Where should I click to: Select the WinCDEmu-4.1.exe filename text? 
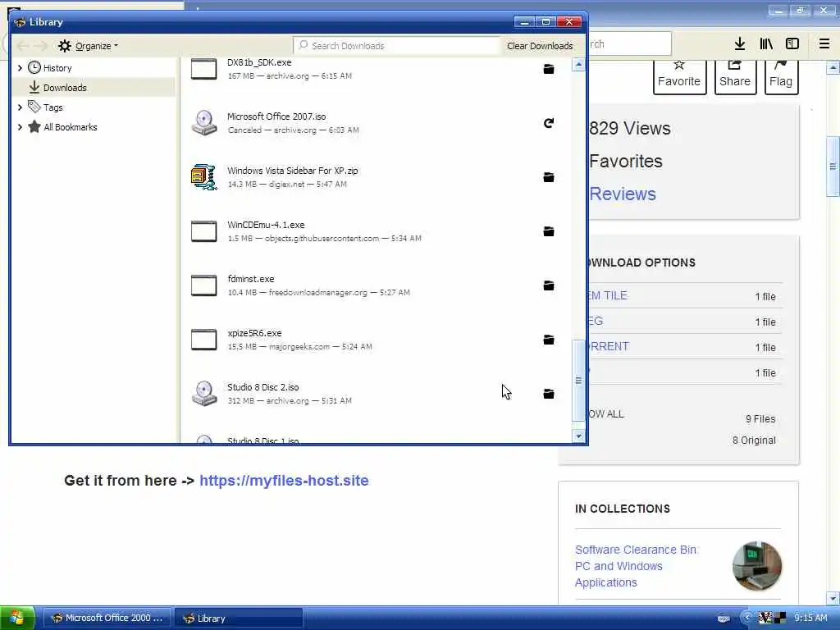point(266,225)
